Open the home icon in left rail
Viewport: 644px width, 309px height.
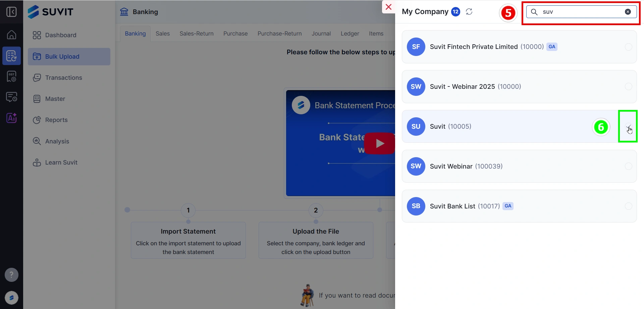coord(11,35)
